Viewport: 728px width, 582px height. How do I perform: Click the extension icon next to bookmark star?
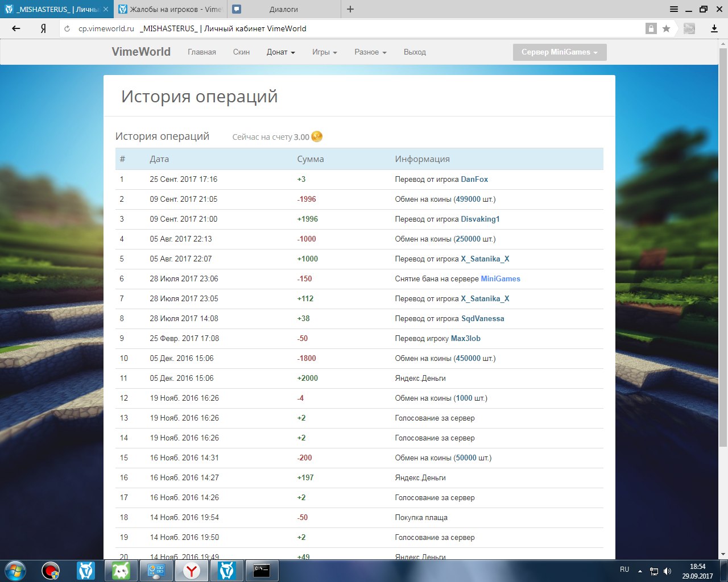(x=689, y=28)
